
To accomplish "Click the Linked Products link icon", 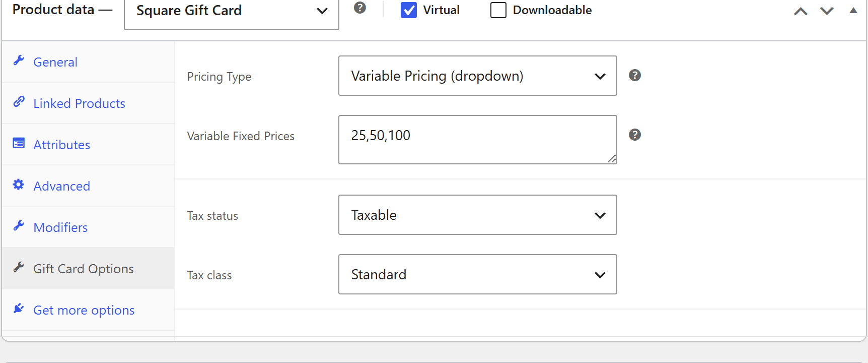I will point(19,102).
